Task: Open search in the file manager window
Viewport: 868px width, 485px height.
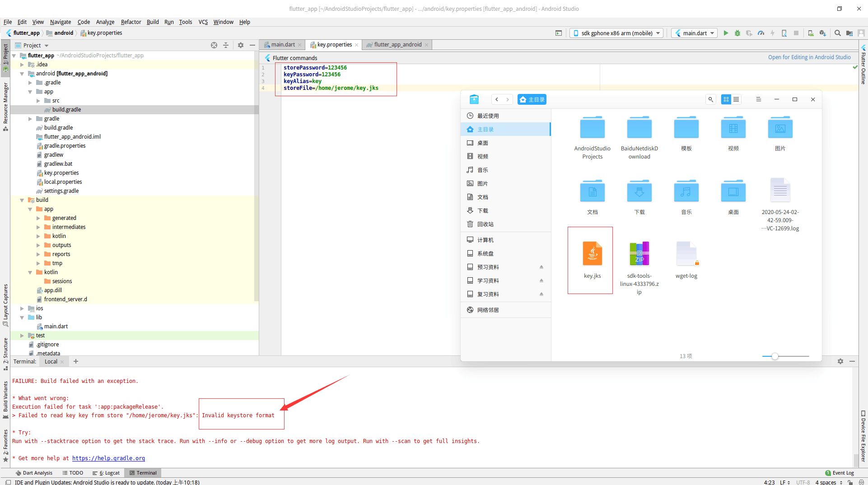Action: coord(710,99)
